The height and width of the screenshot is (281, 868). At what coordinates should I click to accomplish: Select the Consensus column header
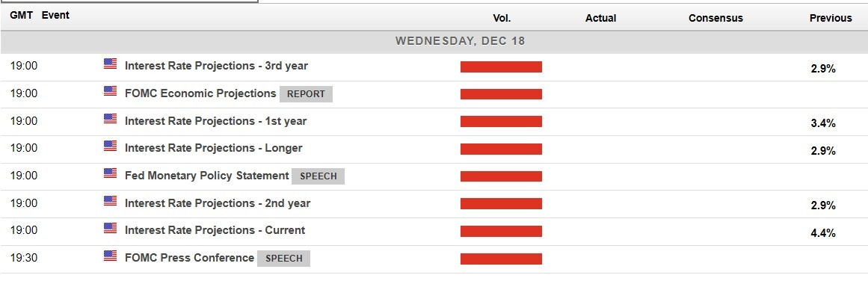click(x=715, y=18)
